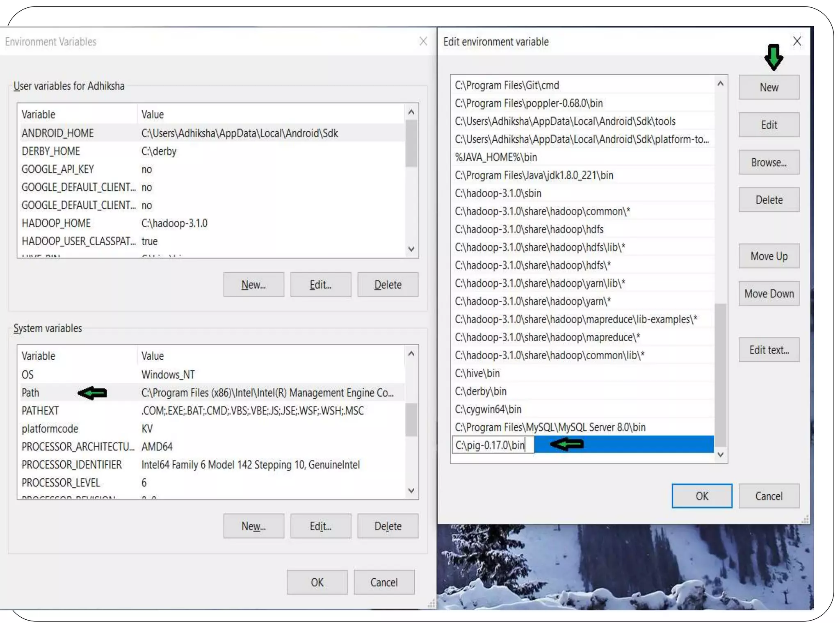Image resolution: width=840 pixels, height=630 pixels.
Task: Click the Move Up button
Action: coord(769,256)
